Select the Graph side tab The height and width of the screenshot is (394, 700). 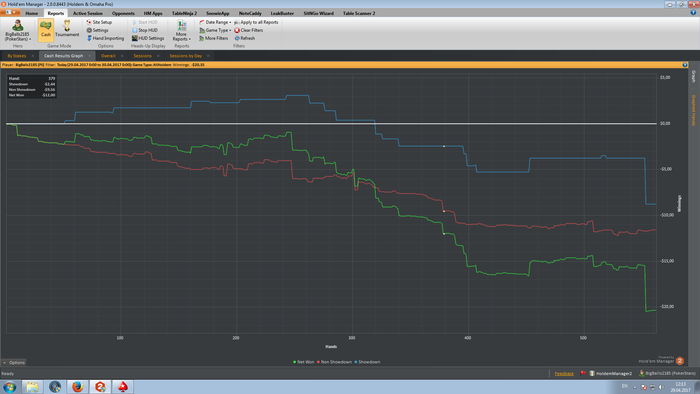(693, 76)
